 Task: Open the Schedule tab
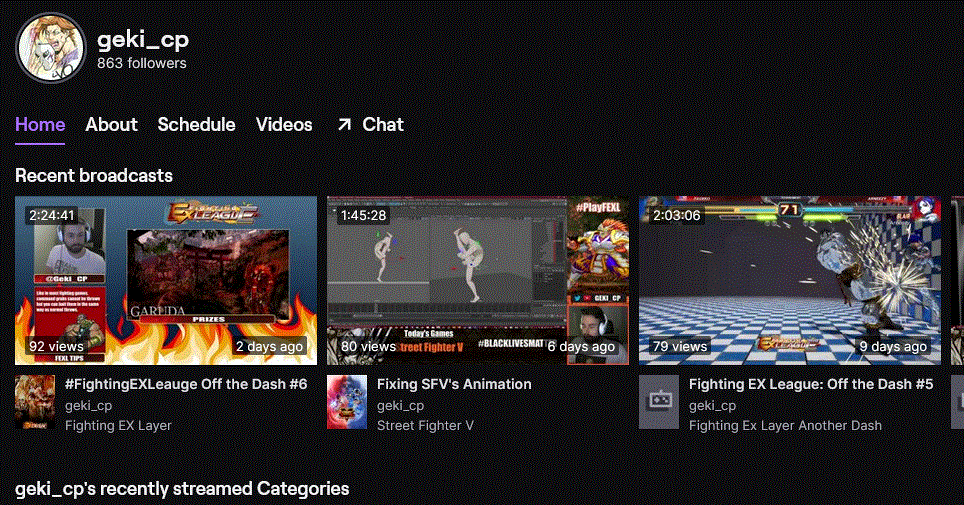[x=196, y=124]
